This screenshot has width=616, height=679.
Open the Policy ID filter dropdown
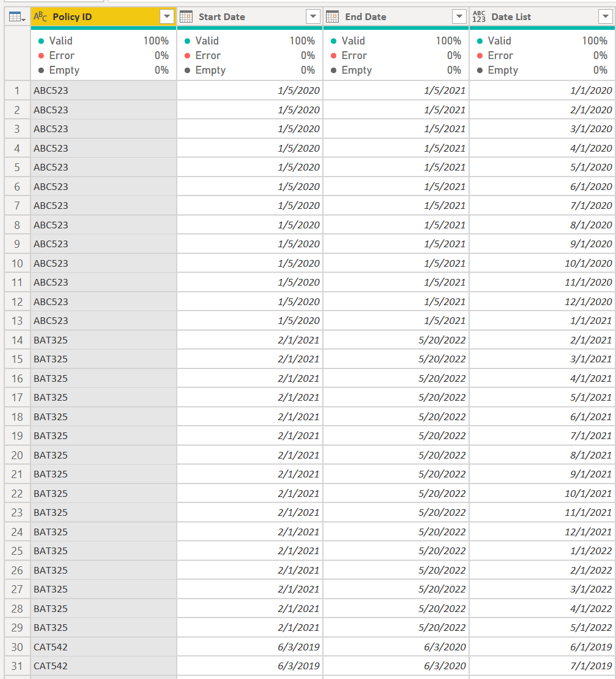167,17
